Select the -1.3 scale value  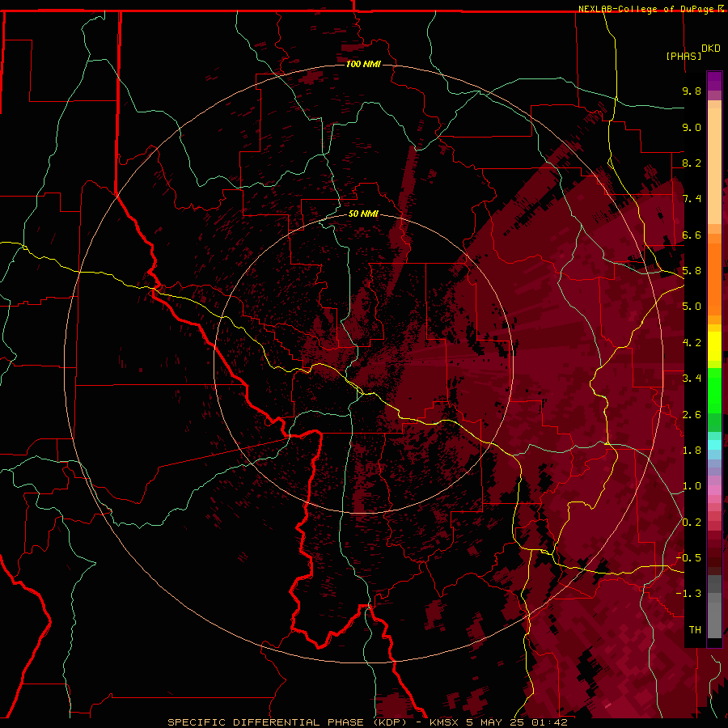click(x=689, y=594)
